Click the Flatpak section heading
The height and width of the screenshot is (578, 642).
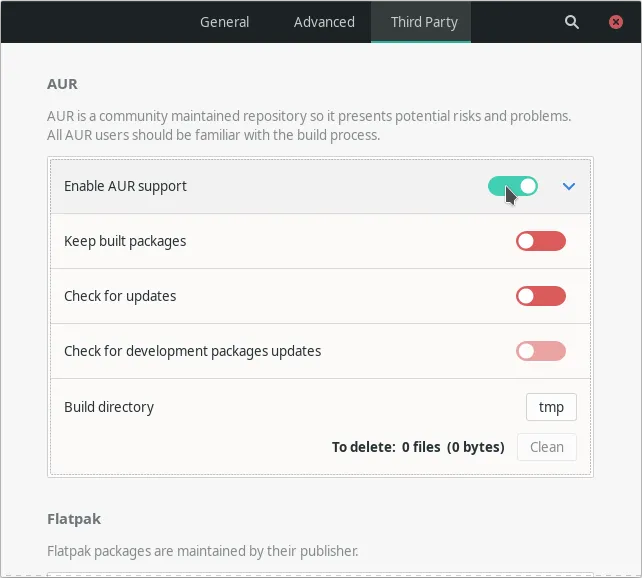74,519
